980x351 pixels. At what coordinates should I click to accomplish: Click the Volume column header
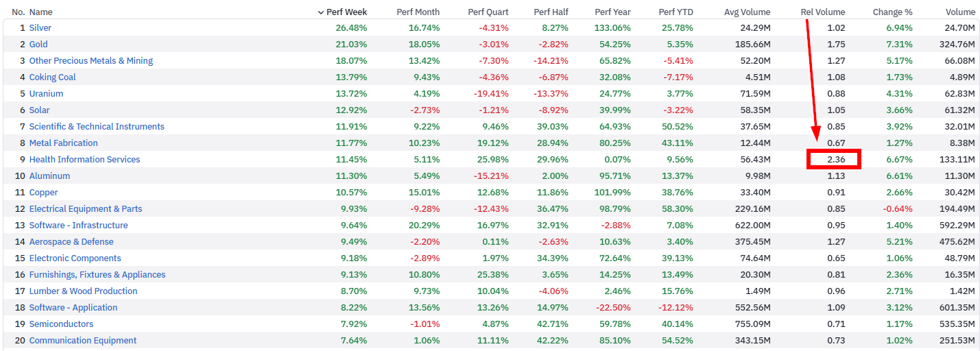point(960,12)
